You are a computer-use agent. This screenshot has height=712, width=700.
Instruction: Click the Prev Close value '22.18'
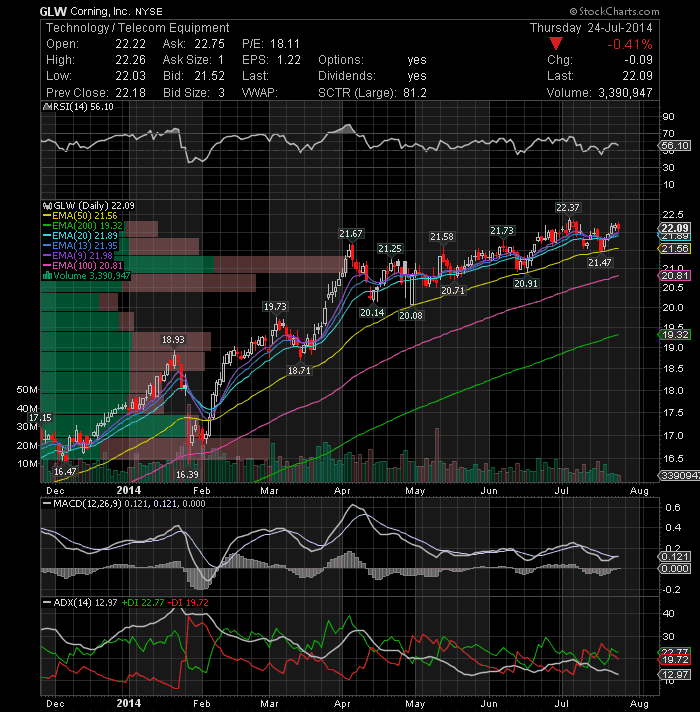pyautogui.click(x=130, y=93)
